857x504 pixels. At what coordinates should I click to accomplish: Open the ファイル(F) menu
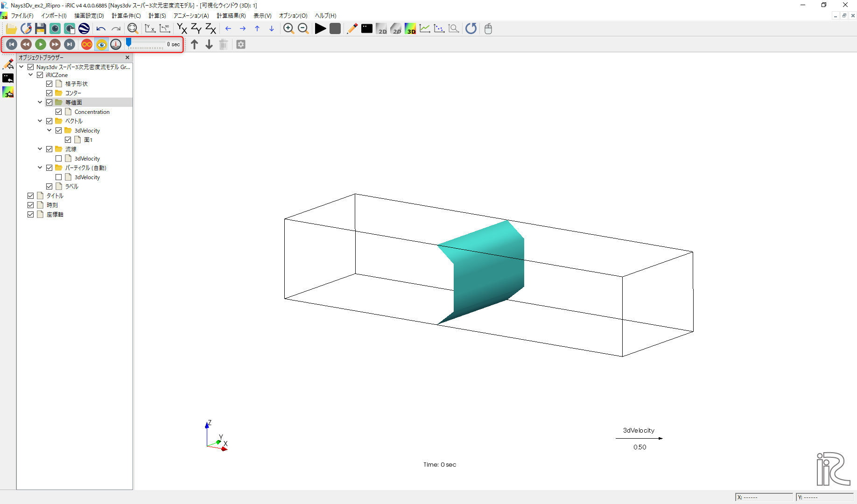[22, 16]
